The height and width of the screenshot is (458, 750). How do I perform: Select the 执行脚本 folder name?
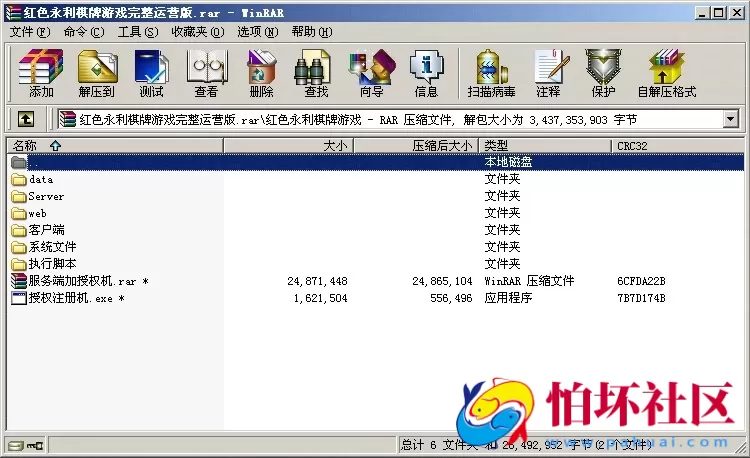[52, 263]
